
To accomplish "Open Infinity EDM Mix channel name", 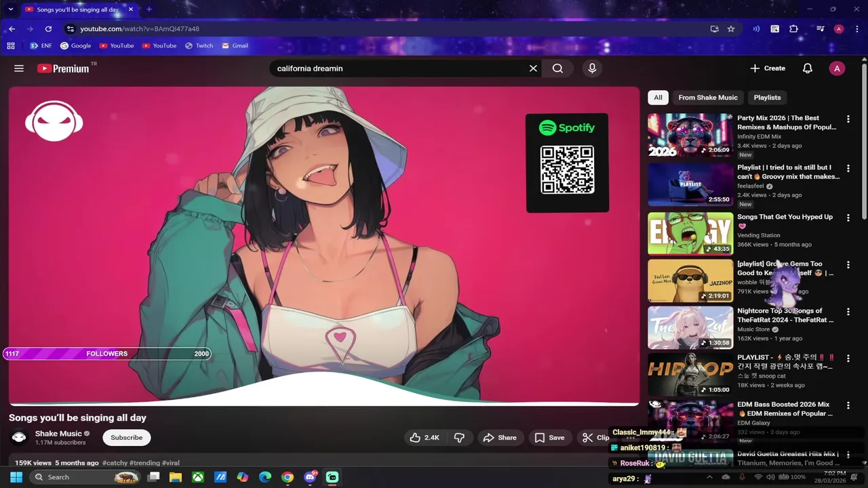I will click(759, 136).
